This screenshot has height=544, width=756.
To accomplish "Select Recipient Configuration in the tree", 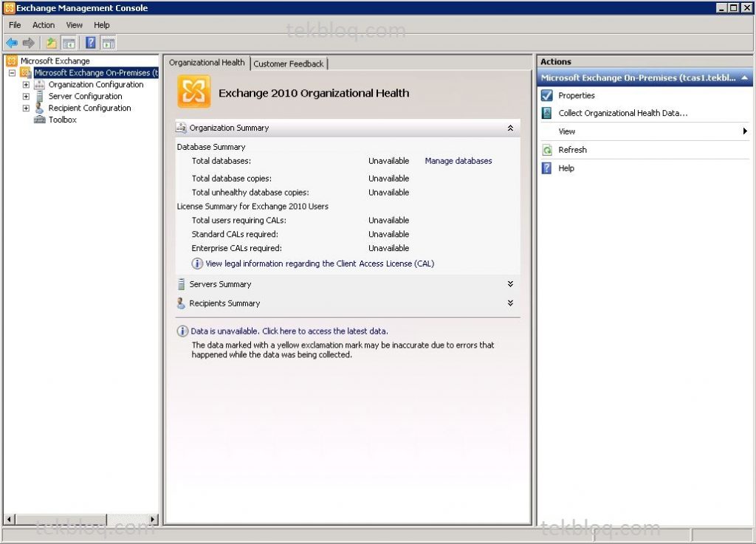I will (89, 108).
